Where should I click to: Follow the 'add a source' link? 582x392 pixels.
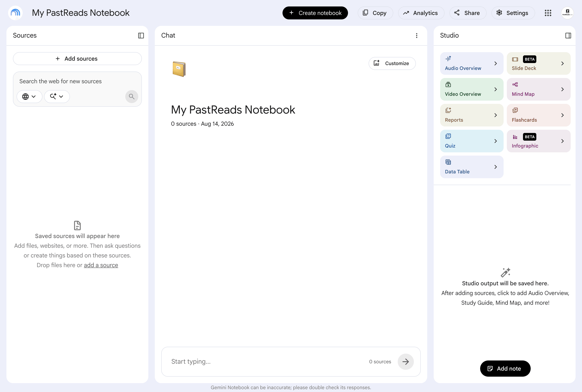pyautogui.click(x=101, y=265)
